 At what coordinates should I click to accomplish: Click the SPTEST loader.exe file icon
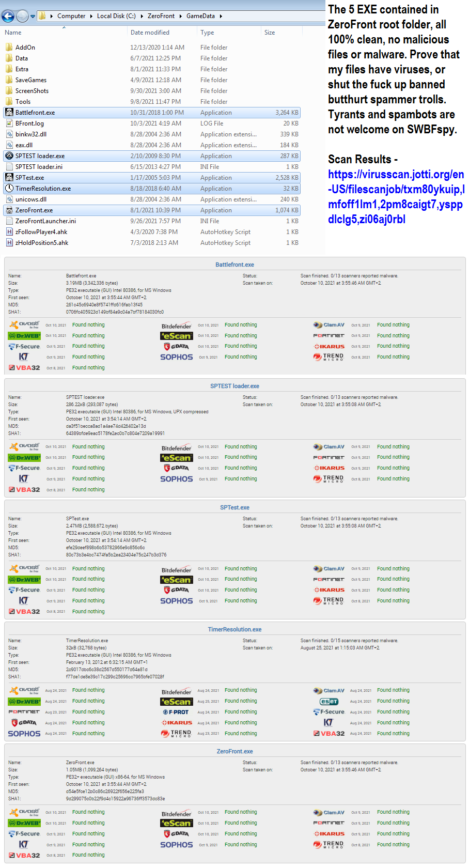click(x=9, y=156)
